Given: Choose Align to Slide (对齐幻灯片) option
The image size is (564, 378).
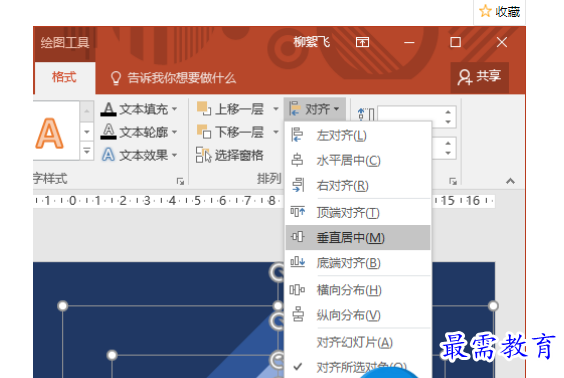Looking at the screenshot, I should tap(358, 342).
